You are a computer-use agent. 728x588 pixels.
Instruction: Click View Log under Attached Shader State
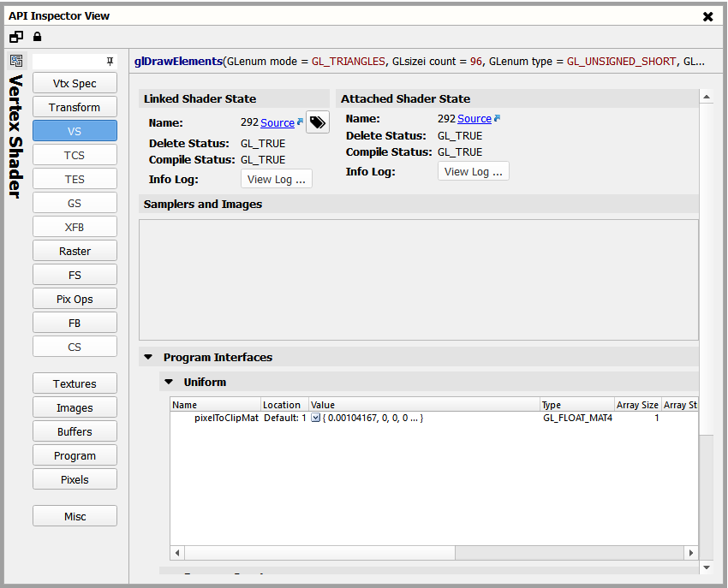coord(473,171)
